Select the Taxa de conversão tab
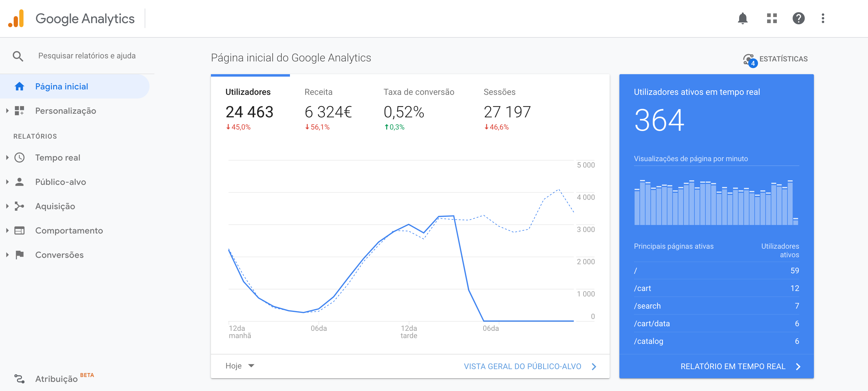This screenshot has width=868, height=391. click(x=418, y=108)
